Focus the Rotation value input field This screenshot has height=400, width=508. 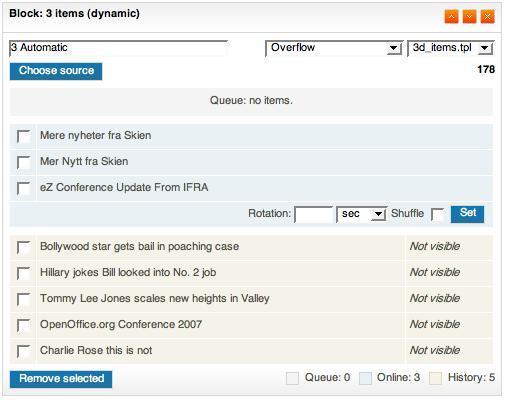pos(313,214)
